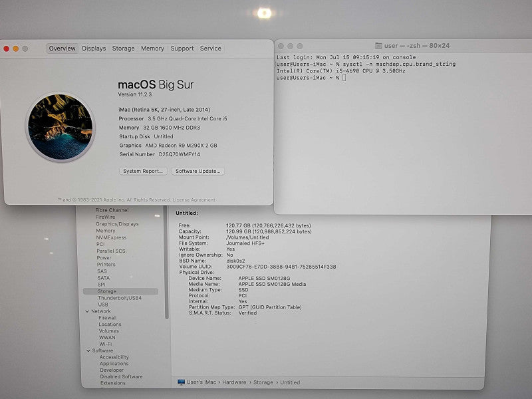
Task: Click the /Volumes/Untitled mount point value
Action: [x=247, y=237]
